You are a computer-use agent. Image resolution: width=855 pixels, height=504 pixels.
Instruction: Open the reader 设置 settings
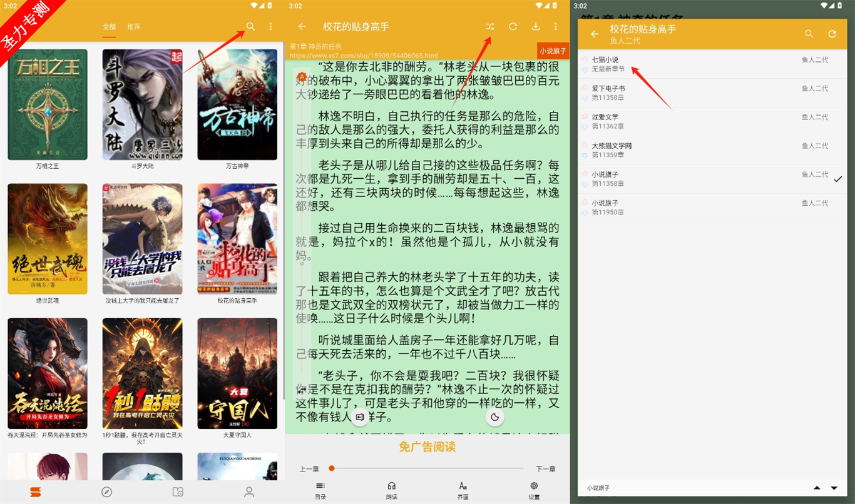pyautogui.click(x=534, y=490)
